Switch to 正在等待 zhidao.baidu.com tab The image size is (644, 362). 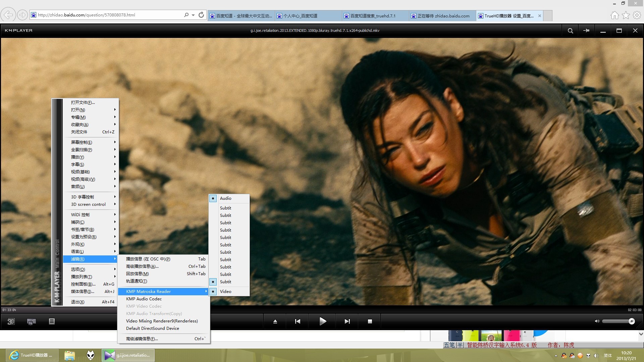point(442,16)
